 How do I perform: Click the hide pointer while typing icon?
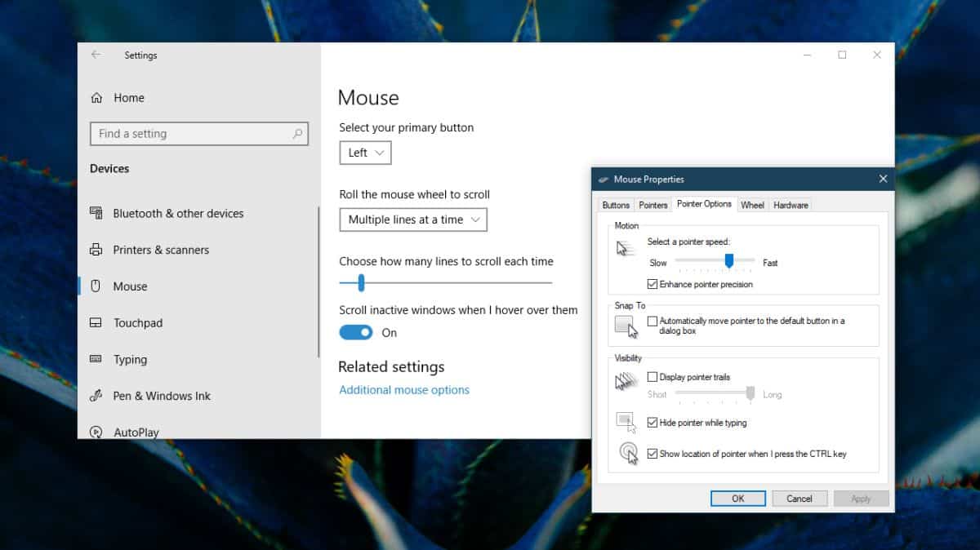(x=626, y=423)
